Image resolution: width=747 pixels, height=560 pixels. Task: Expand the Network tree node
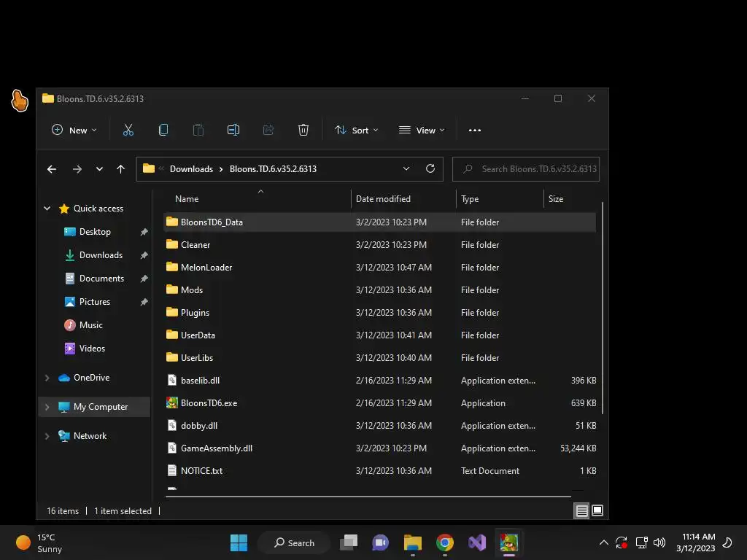47,436
